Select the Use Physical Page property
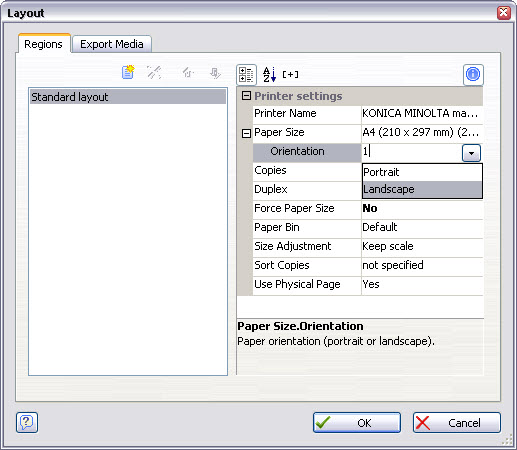The image size is (517, 450). pos(297,284)
